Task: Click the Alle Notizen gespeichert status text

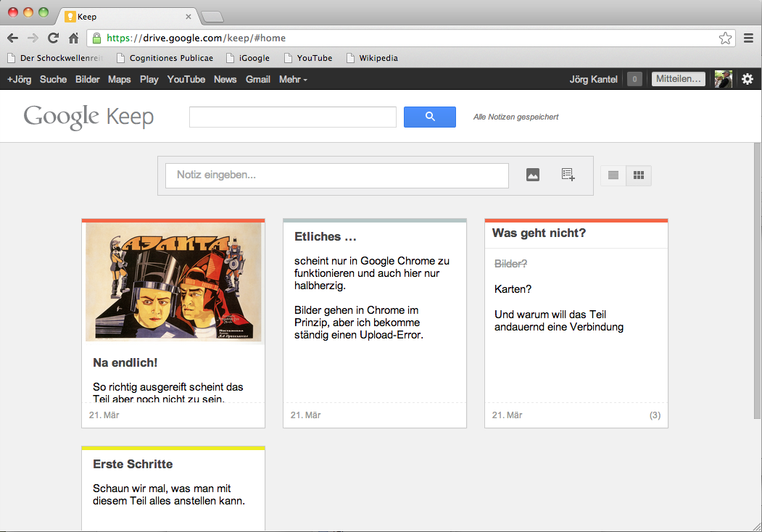Action: click(x=516, y=117)
